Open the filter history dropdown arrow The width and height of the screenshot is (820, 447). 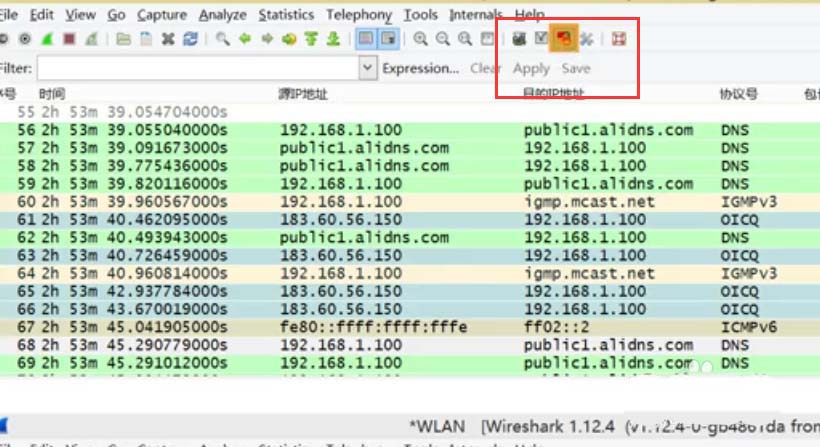368,68
